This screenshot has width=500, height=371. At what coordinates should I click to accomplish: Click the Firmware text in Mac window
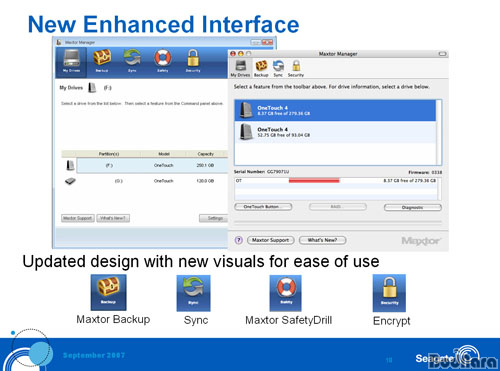tap(425, 172)
